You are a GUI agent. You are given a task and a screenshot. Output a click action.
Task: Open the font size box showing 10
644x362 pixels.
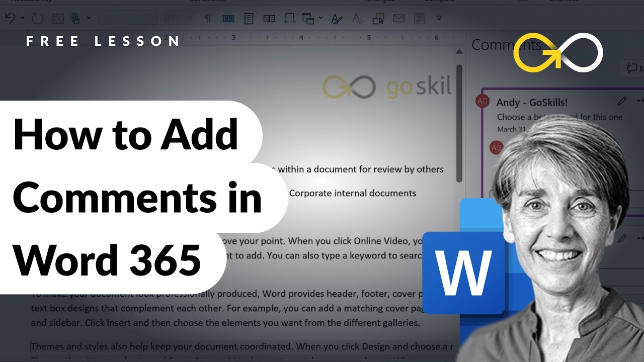[x=180, y=19]
